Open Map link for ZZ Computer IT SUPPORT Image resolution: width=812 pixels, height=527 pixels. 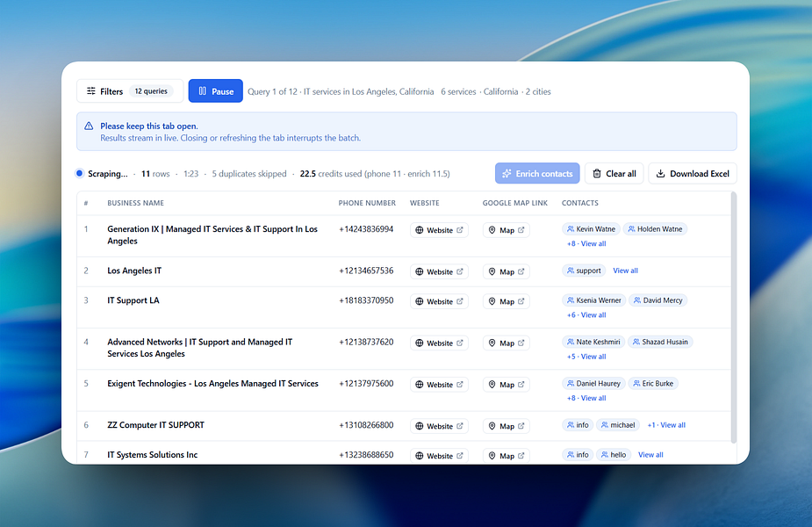tap(506, 426)
